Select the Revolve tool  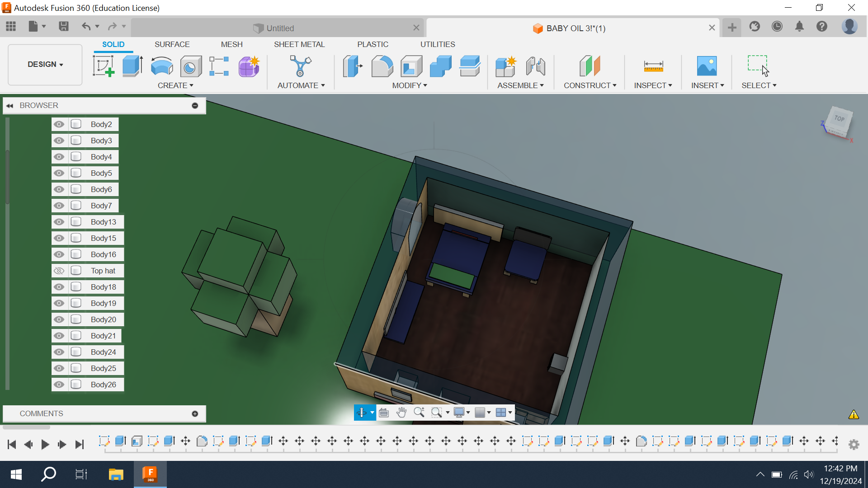(161, 66)
